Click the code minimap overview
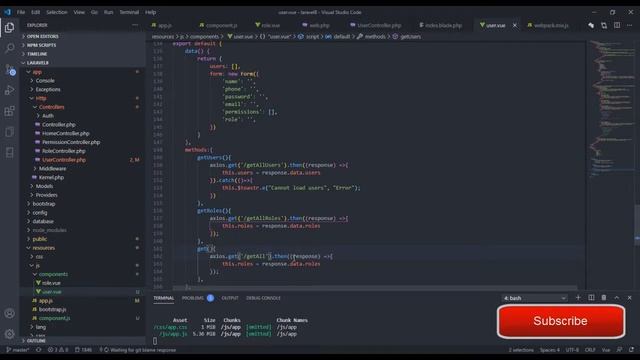Screen dimensions: 640x360 coord(611,109)
